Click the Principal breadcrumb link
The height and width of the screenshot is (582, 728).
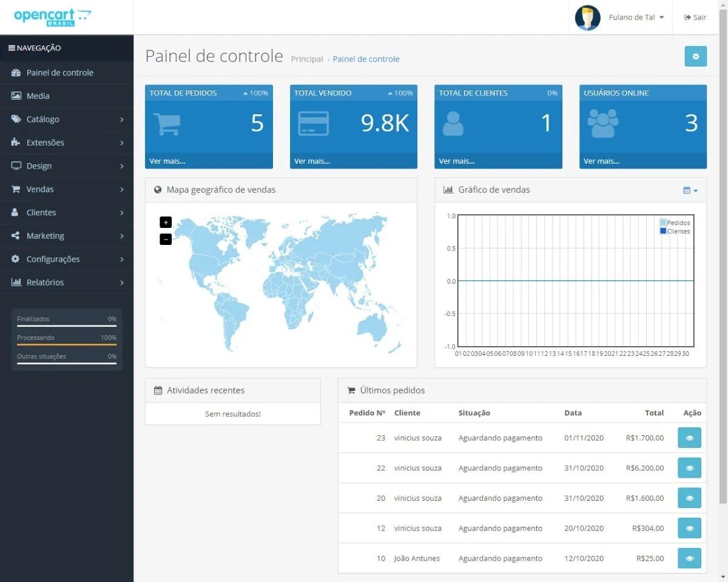(307, 59)
